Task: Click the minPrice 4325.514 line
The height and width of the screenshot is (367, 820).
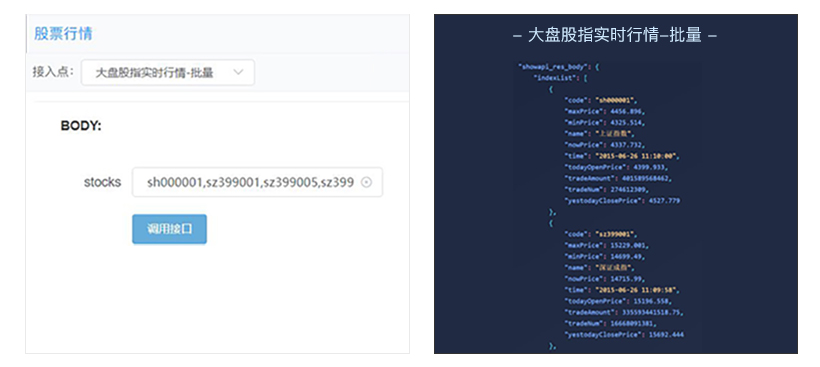Action: tap(605, 123)
